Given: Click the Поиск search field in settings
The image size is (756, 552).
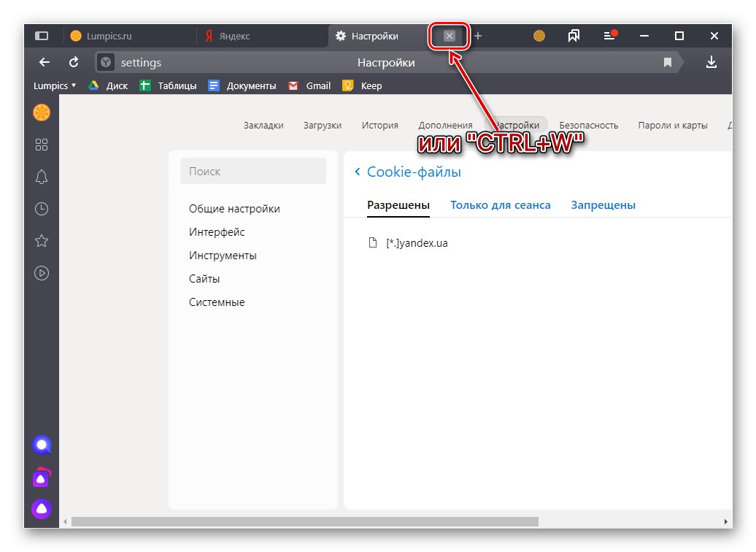Looking at the screenshot, I should tap(252, 171).
